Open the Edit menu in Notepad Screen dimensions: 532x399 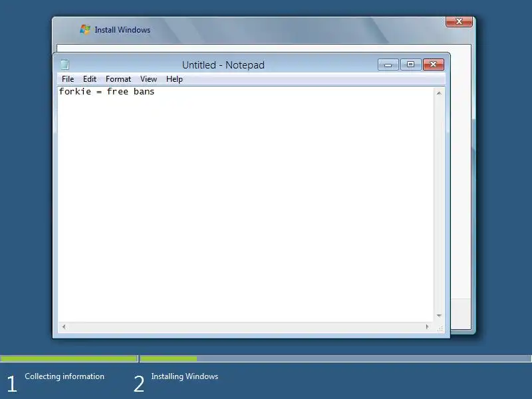coord(90,79)
